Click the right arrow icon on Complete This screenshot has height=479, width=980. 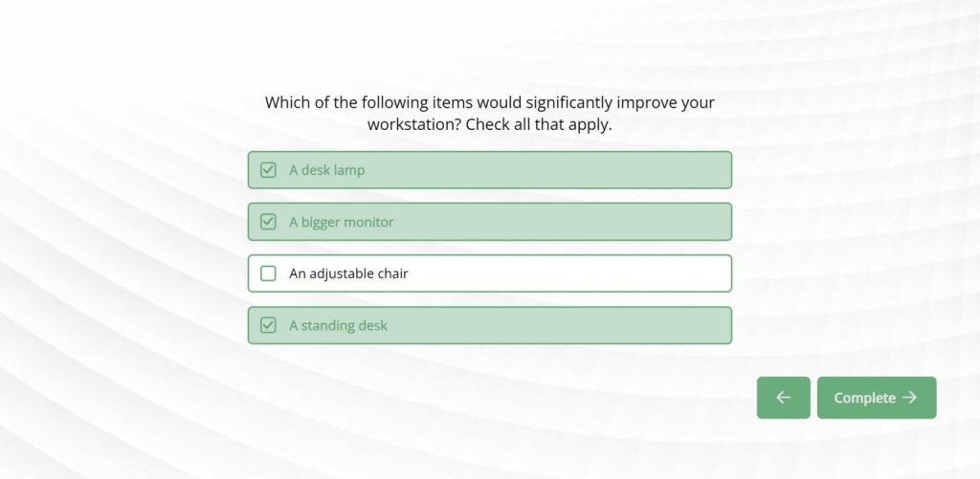(x=909, y=398)
